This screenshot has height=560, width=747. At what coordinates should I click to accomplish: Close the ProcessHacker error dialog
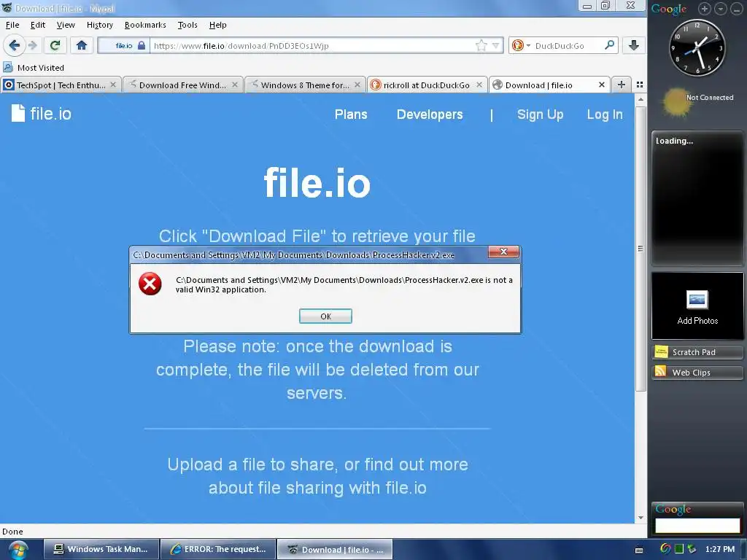(503, 252)
